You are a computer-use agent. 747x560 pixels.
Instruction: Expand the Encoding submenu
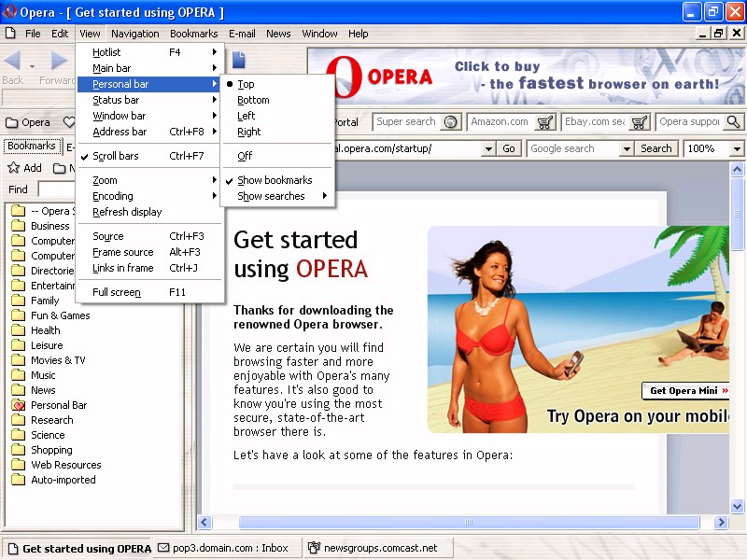[x=149, y=196]
